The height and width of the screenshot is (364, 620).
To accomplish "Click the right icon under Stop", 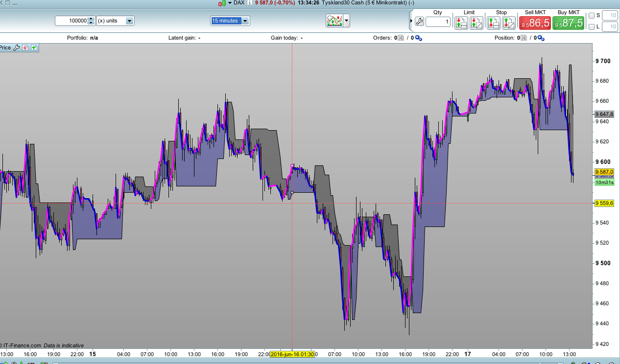I will coord(509,23).
